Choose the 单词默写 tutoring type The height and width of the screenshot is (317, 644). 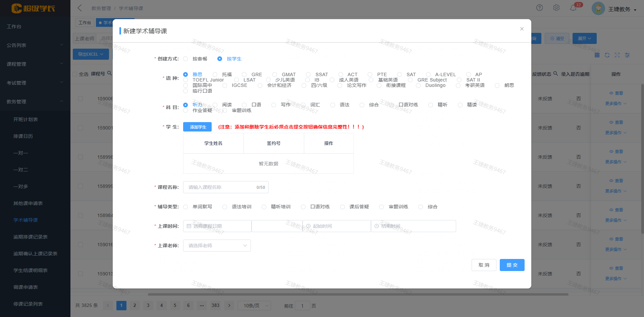186,207
